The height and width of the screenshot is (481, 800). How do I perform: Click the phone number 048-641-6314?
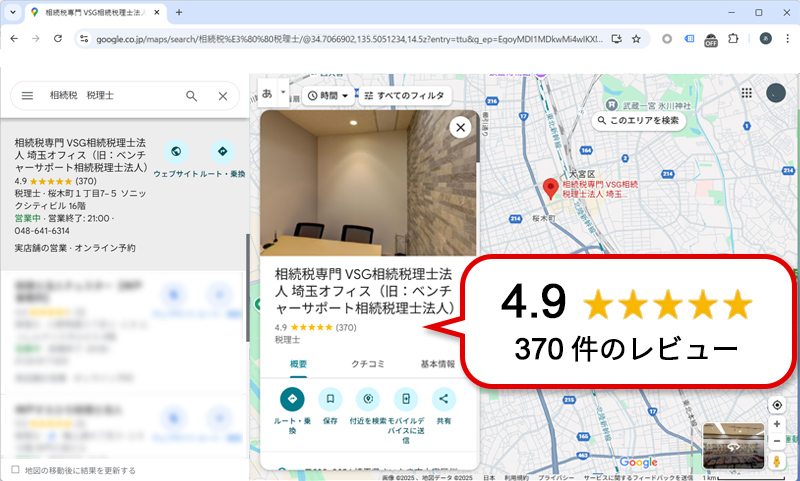(x=42, y=231)
